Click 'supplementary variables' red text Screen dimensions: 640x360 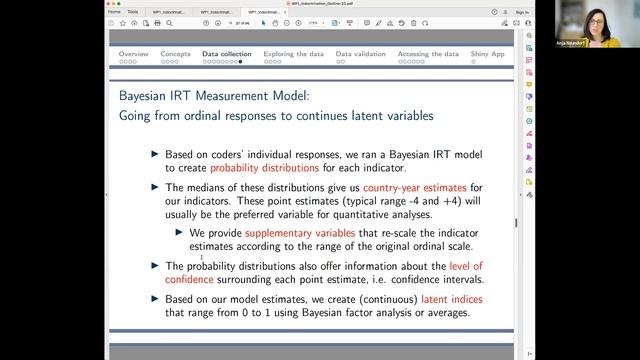pos(300,233)
